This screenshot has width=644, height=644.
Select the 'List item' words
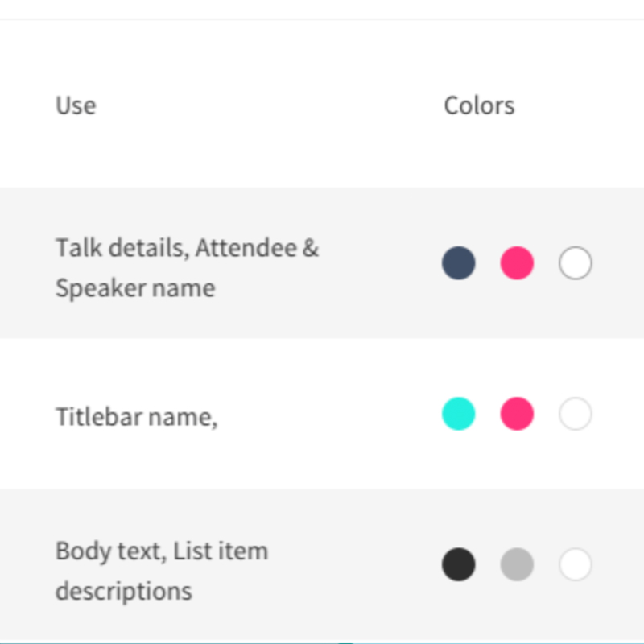pyautogui.click(x=221, y=551)
